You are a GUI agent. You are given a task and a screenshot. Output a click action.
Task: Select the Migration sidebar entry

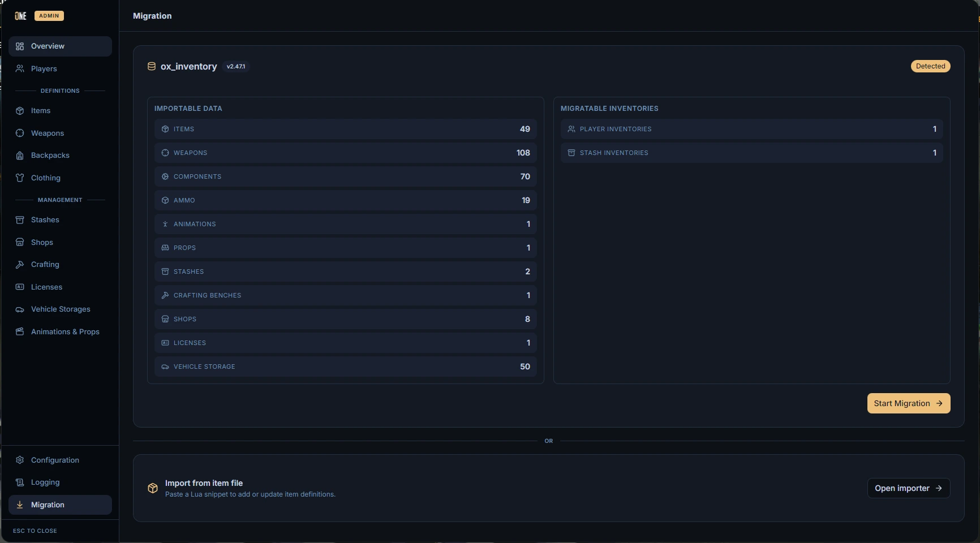pos(60,505)
